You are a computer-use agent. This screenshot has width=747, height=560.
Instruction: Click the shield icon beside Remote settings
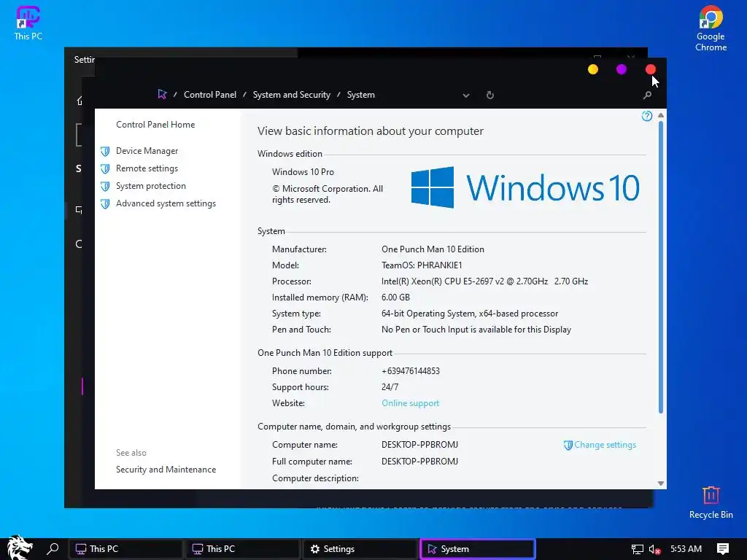105,168
